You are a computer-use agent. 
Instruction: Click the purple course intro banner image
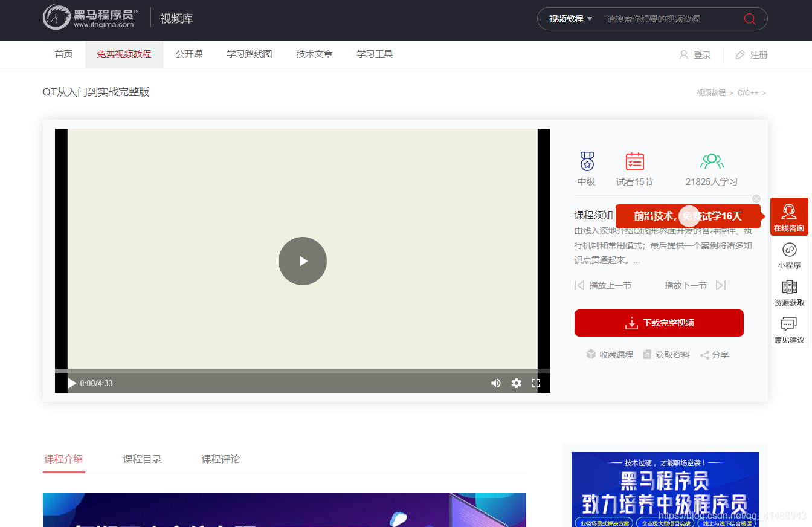point(285,510)
